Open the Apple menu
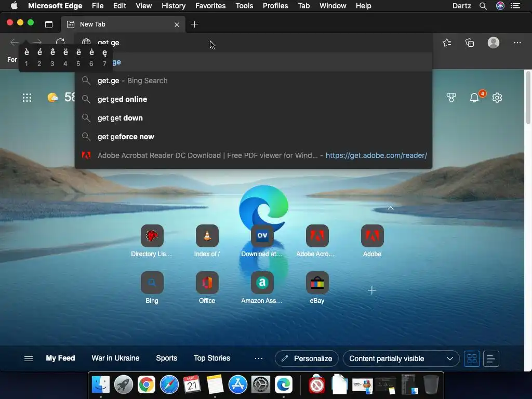This screenshot has height=399, width=532. (x=14, y=6)
